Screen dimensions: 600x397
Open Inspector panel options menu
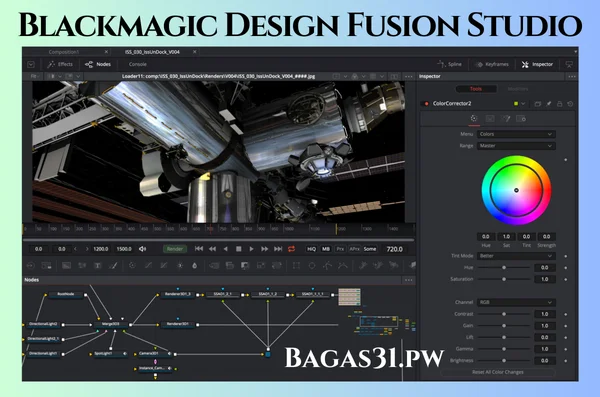(572, 77)
